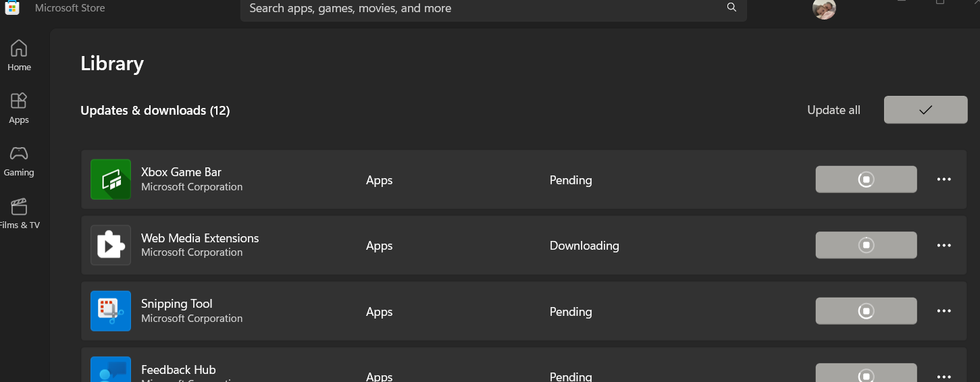This screenshot has width=980, height=382.
Task: Click the Apps category of Xbox Game Bar
Action: click(379, 180)
